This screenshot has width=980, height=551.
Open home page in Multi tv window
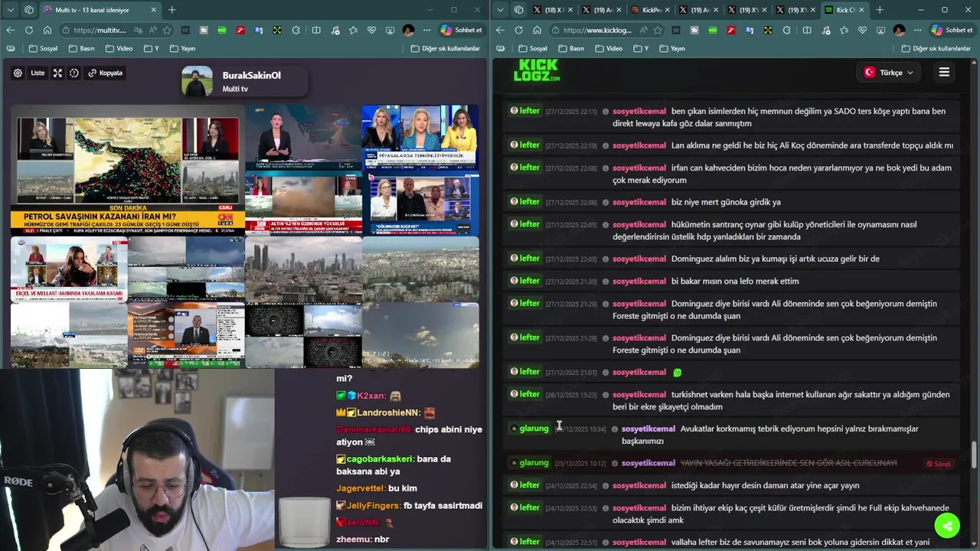tap(47, 30)
